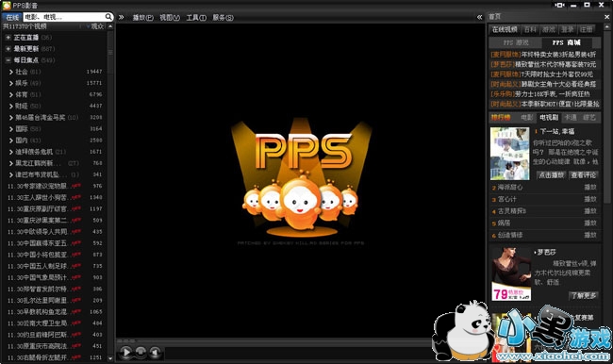
Task: Select the video row with 1251 viewers
Action: tap(55, 357)
